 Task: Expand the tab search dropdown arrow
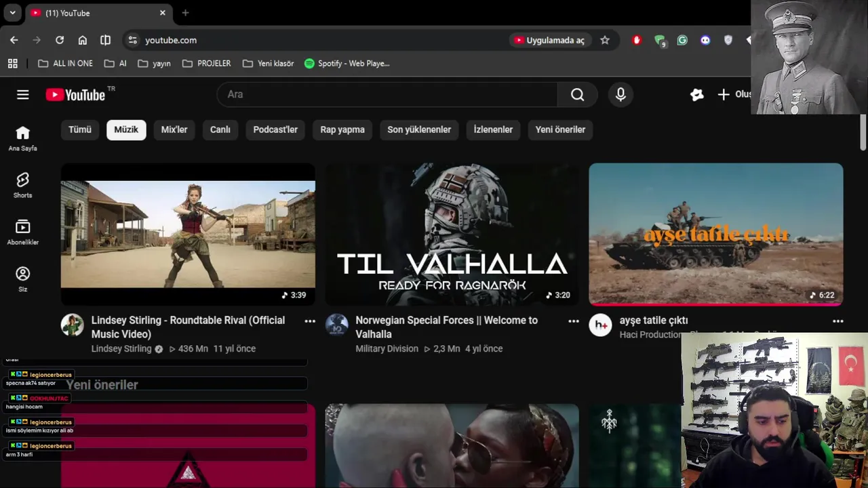coord(12,13)
